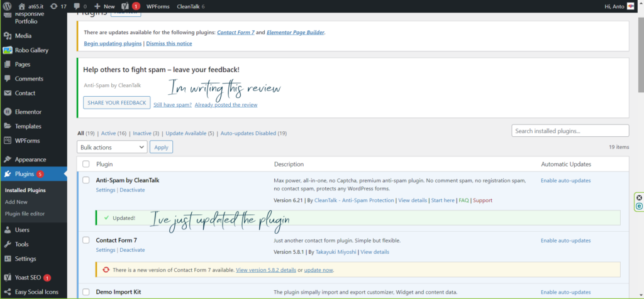Click the Elementor sidebar icon
Image resolution: width=644 pixels, height=299 pixels.
[x=8, y=112]
